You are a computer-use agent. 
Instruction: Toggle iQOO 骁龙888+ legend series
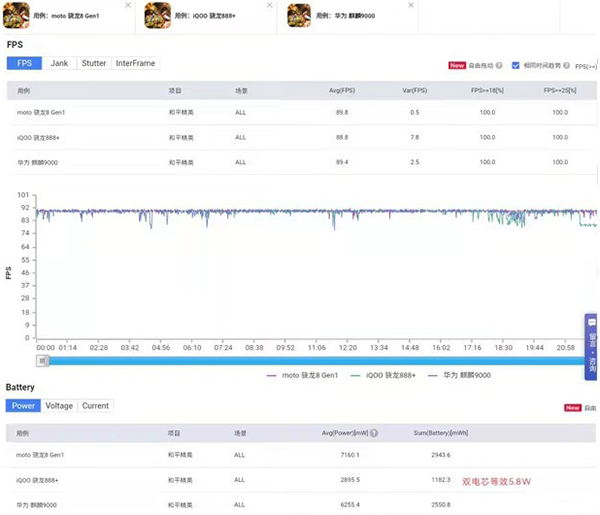click(381, 375)
